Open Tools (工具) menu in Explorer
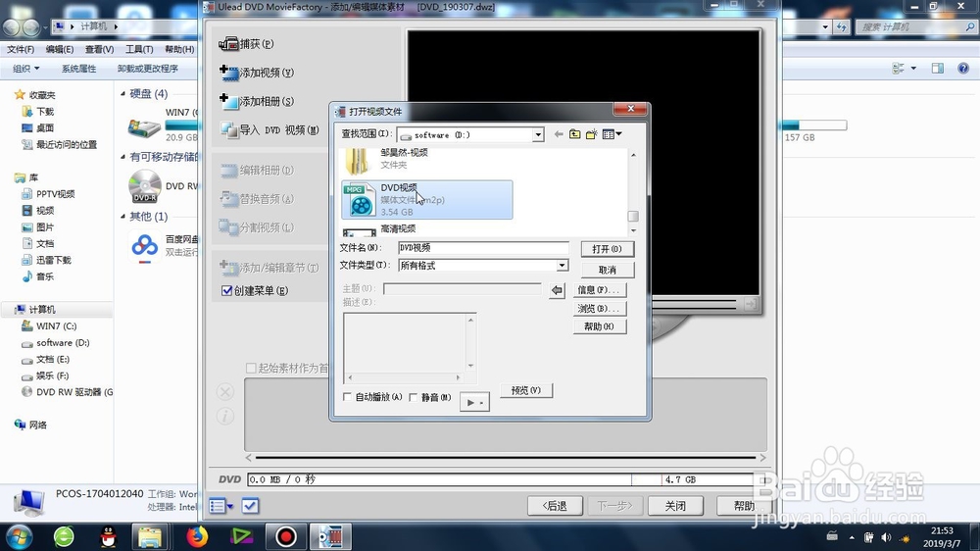Screen dimensions: 980x551 tap(139, 49)
